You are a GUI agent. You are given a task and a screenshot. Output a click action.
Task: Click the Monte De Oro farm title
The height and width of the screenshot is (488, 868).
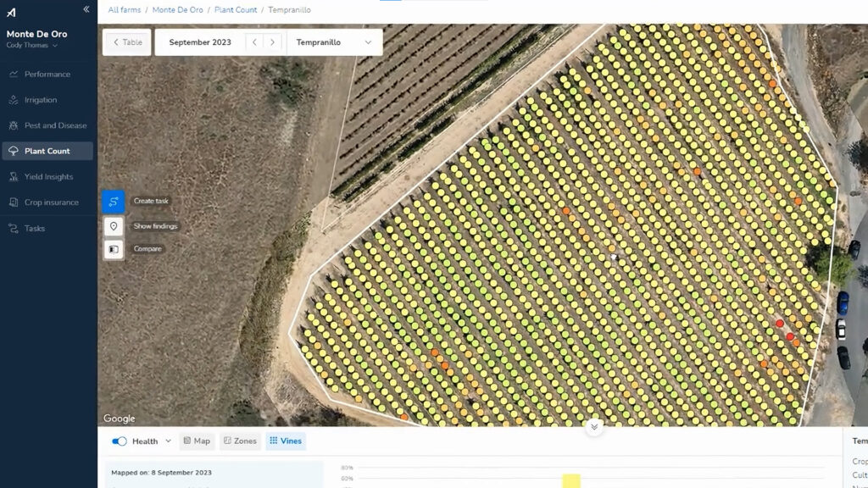pos(36,34)
